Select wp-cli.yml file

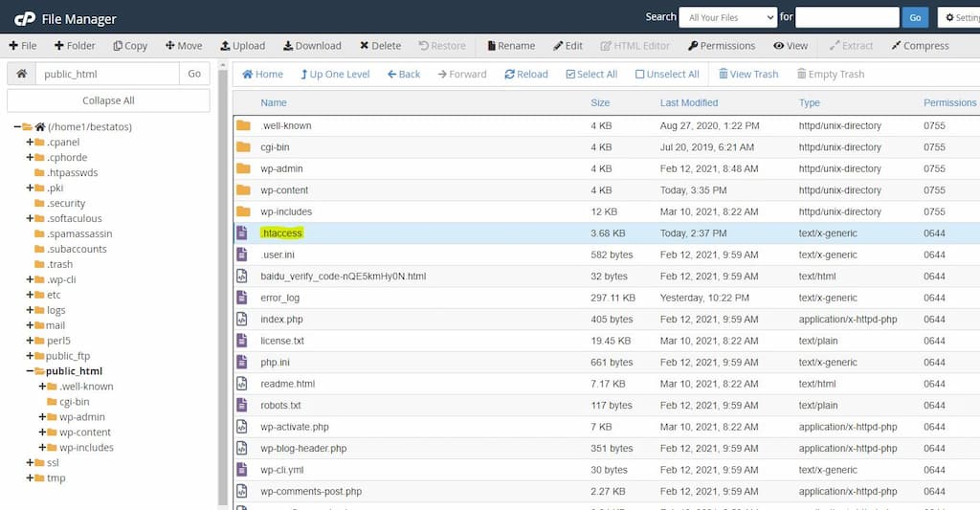(x=282, y=470)
